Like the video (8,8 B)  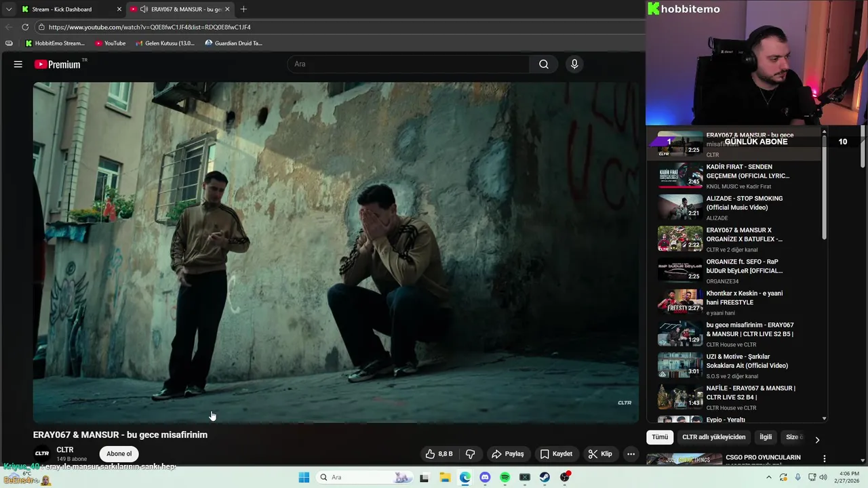point(439,454)
